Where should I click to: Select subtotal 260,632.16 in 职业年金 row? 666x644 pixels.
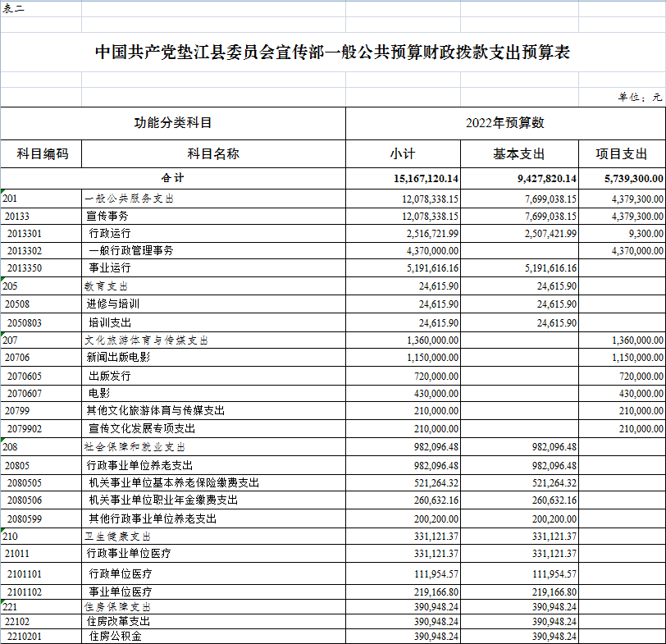[403, 500]
